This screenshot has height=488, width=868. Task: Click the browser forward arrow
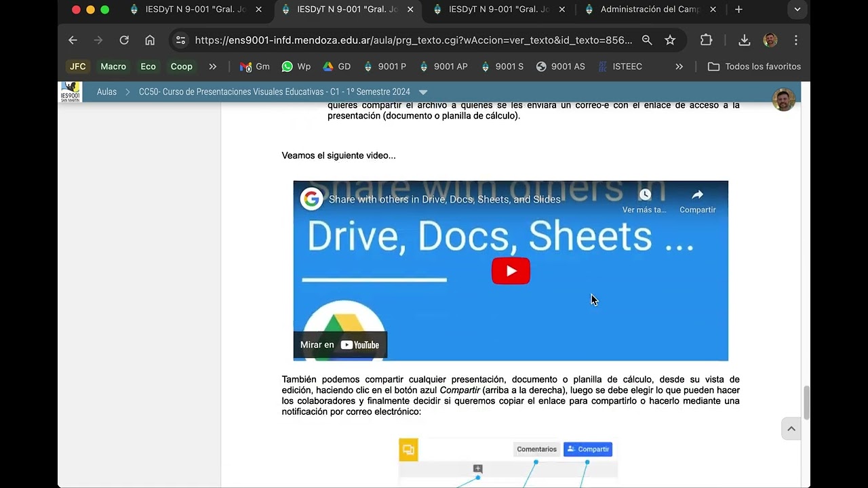(x=98, y=40)
